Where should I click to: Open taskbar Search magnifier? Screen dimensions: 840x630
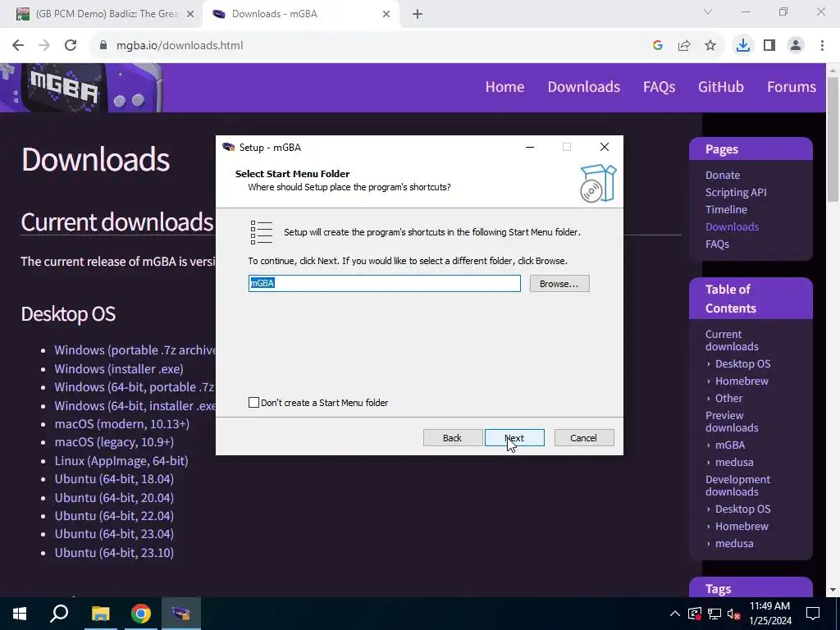tap(59, 614)
